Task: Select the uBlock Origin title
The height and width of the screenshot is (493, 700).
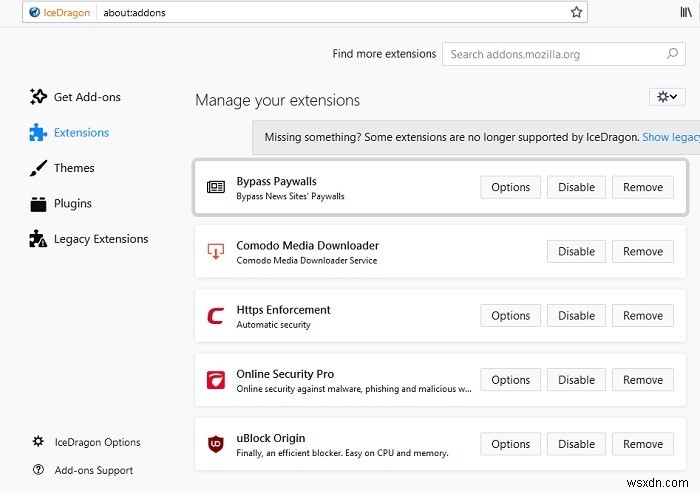Action: (271, 438)
